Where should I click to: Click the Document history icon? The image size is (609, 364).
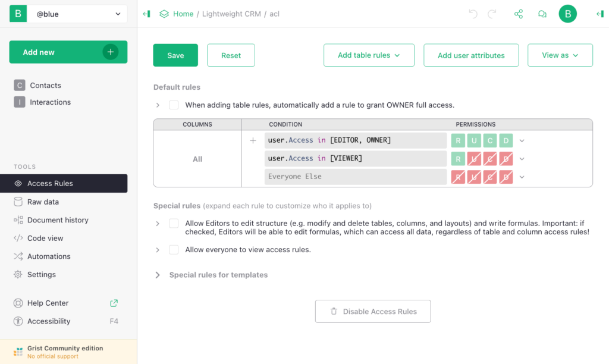tap(18, 220)
